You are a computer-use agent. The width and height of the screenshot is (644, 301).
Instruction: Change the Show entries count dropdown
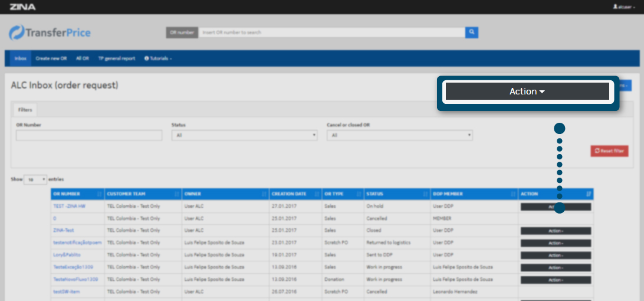tap(35, 179)
